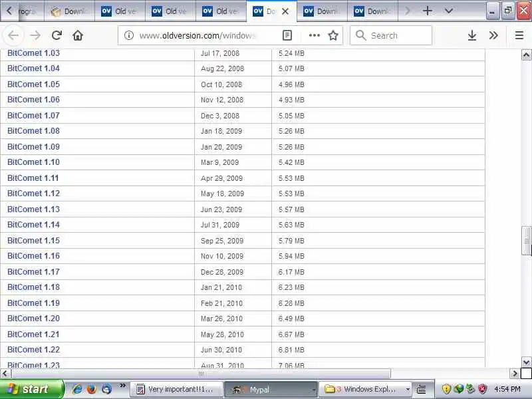532x399 pixels.
Task: Click horizontal scrollbar left arrow
Action: 5,374
